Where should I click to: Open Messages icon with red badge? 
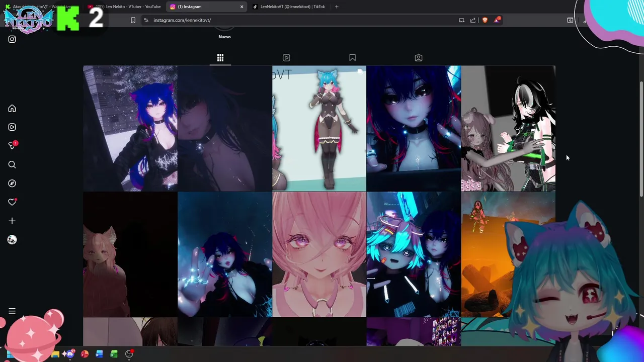13,145
